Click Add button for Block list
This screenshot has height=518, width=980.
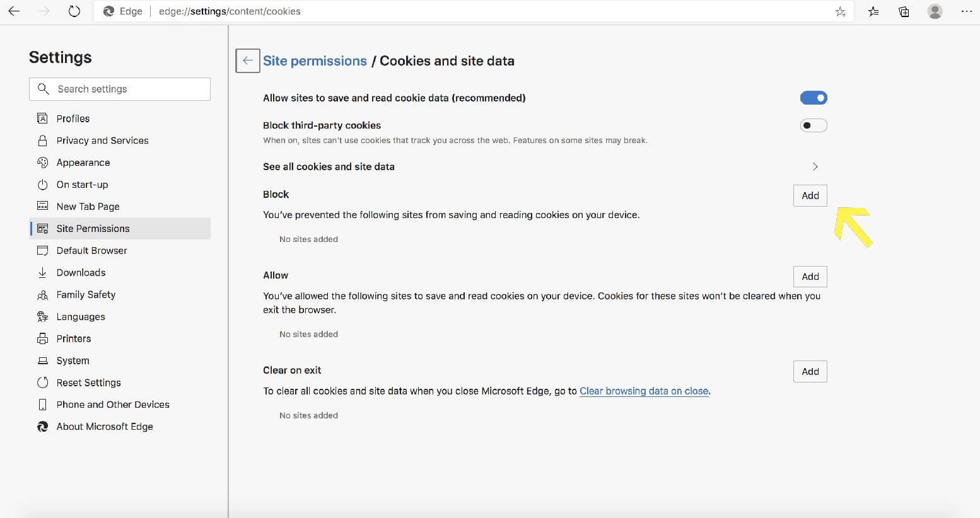pos(810,195)
